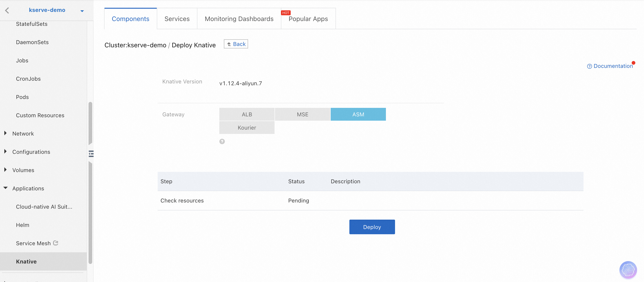Click the Back button
644x282 pixels.
pos(236,44)
